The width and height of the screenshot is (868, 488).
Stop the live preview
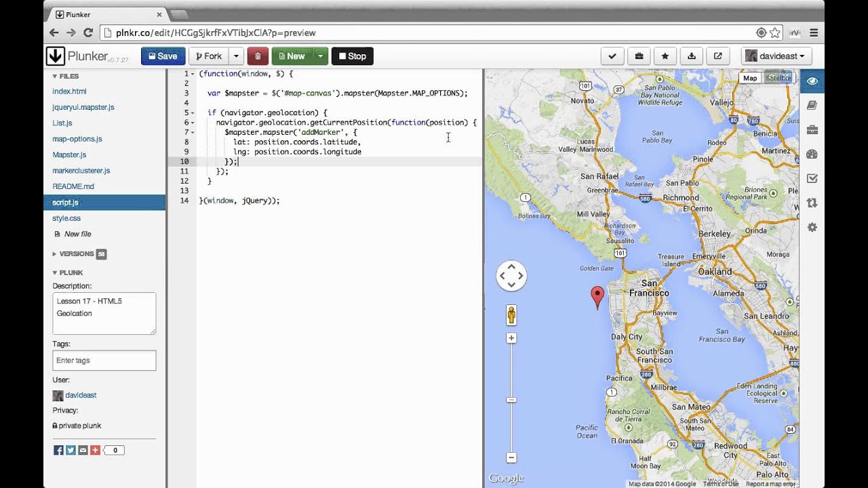tap(352, 56)
